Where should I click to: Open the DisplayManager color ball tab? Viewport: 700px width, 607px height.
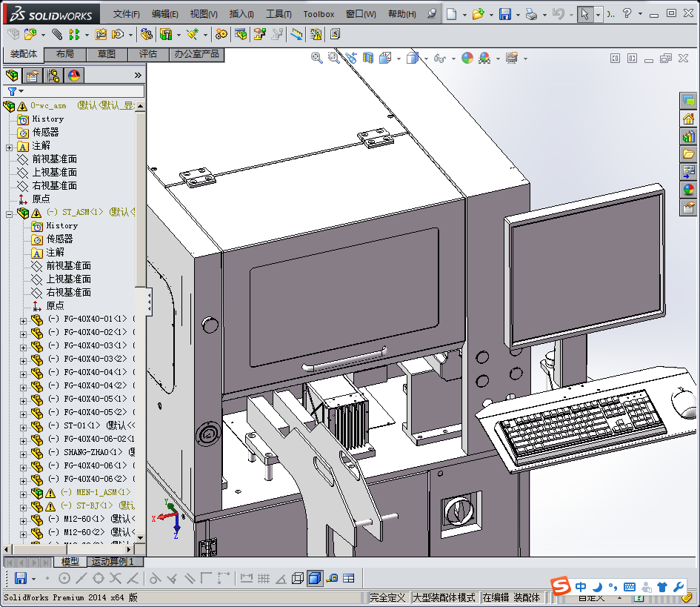click(74, 75)
